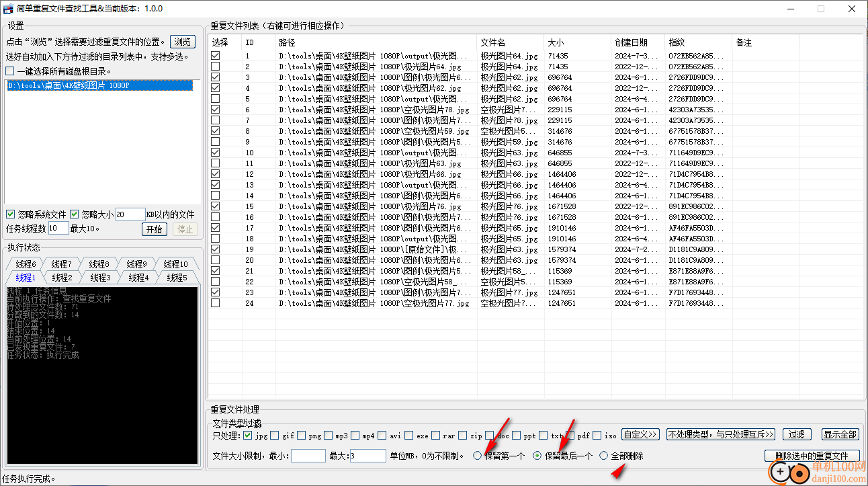Click the 开始 start button
This screenshot has width=868, height=486.
[154, 229]
